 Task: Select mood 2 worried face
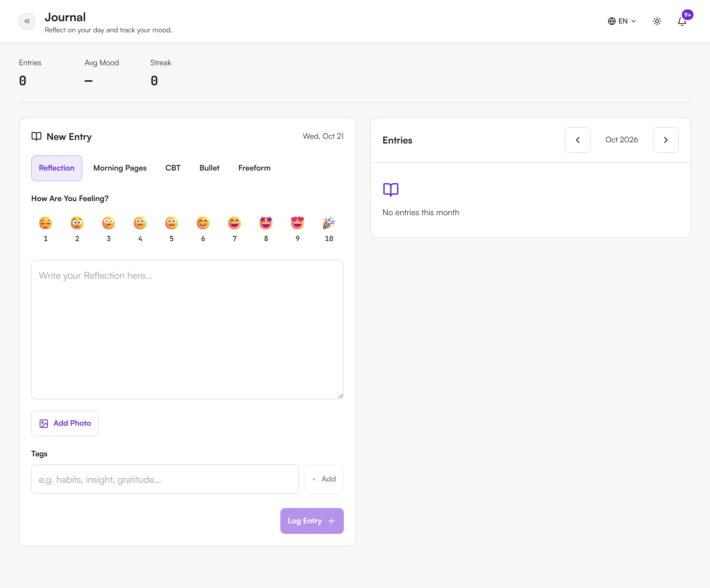[x=77, y=229]
